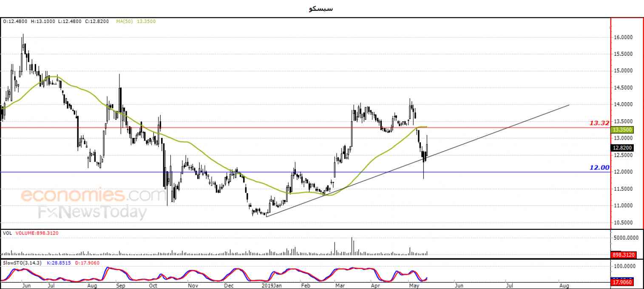Viewport: 644px width, 289px height.
Task: Click the Mar date axis label
Action: click(340, 285)
